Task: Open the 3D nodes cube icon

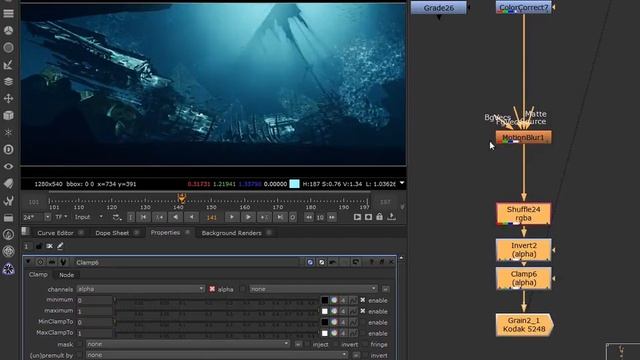Action: coord(8,116)
